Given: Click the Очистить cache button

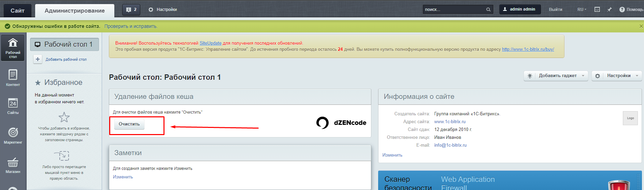Looking at the screenshot, I should [x=129, y=124].
